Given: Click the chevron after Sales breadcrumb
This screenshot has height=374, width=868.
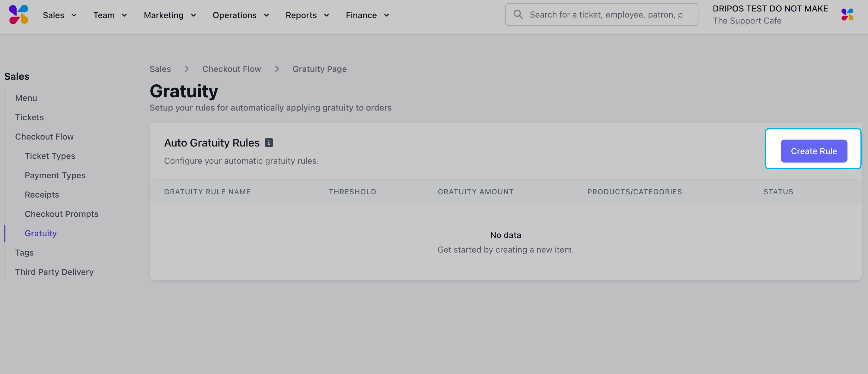Looking at the screenshot, I should point(187,69).
